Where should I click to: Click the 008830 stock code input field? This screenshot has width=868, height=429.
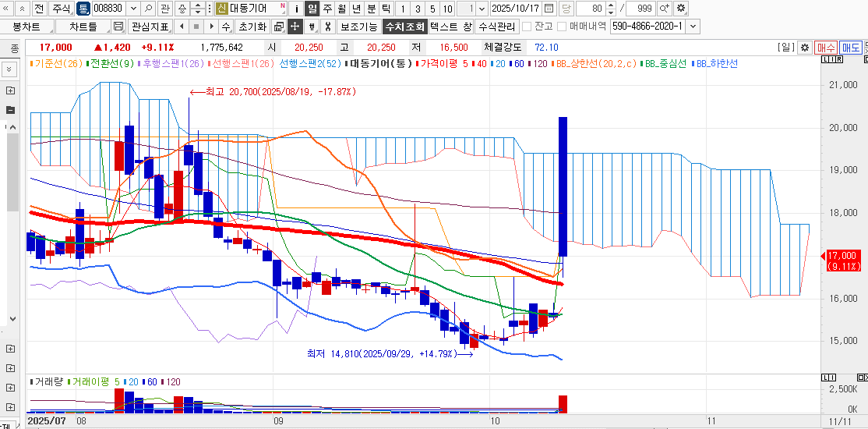point(108,9)
